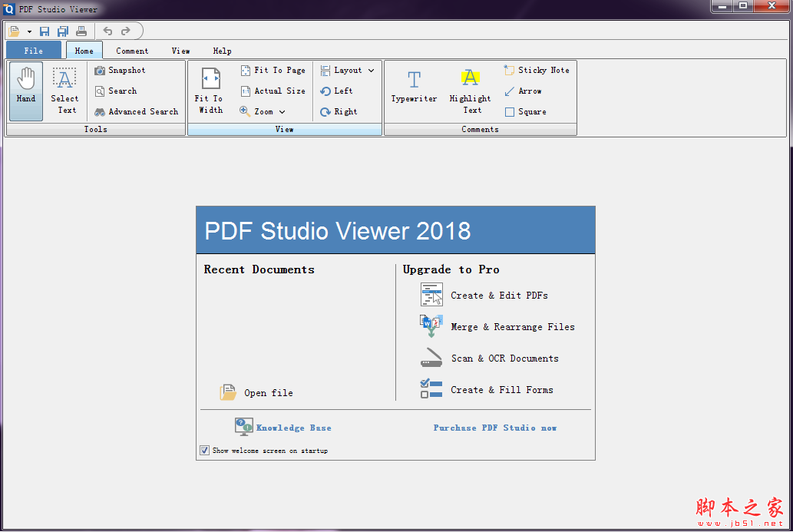This screenshot has height=532, width=793.
Task: Open the Knowledge Base link
Action: point(293,428)
